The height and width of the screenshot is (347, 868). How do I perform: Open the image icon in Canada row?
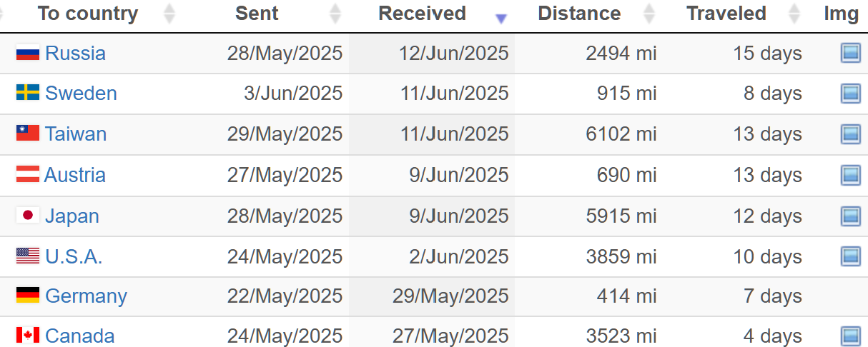[850, 336]
